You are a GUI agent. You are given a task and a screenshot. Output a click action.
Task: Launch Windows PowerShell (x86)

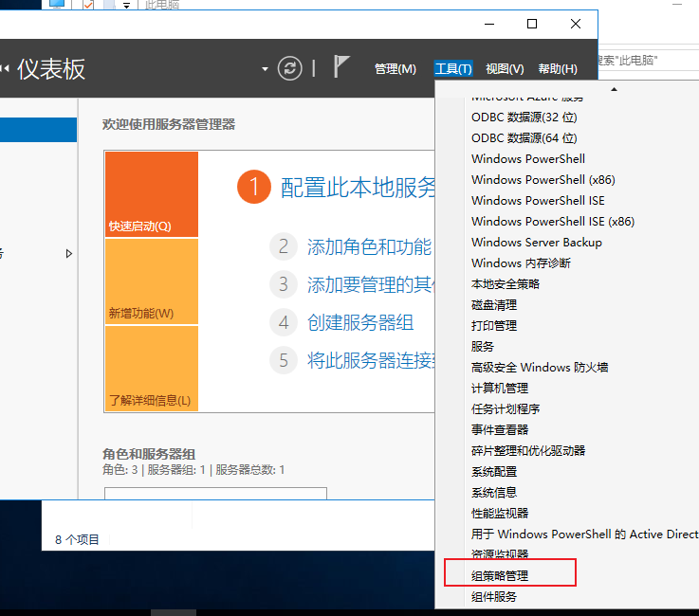543,180
